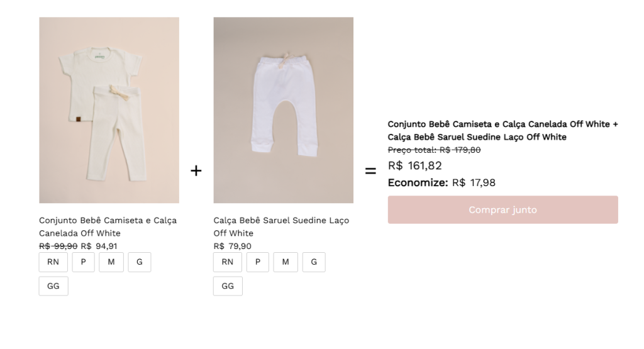
Task: Open the Conjunto Bebê product image
Action: pyautogui.click(x=109, y=110)
